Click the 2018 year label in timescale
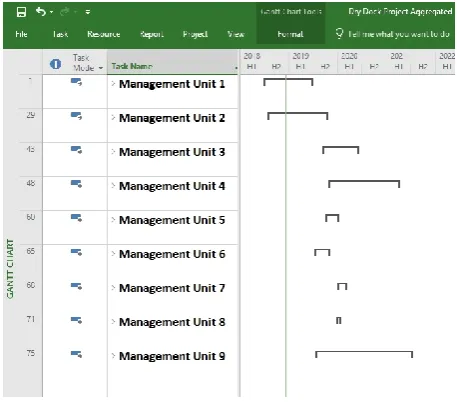 (x=252, y=56)
